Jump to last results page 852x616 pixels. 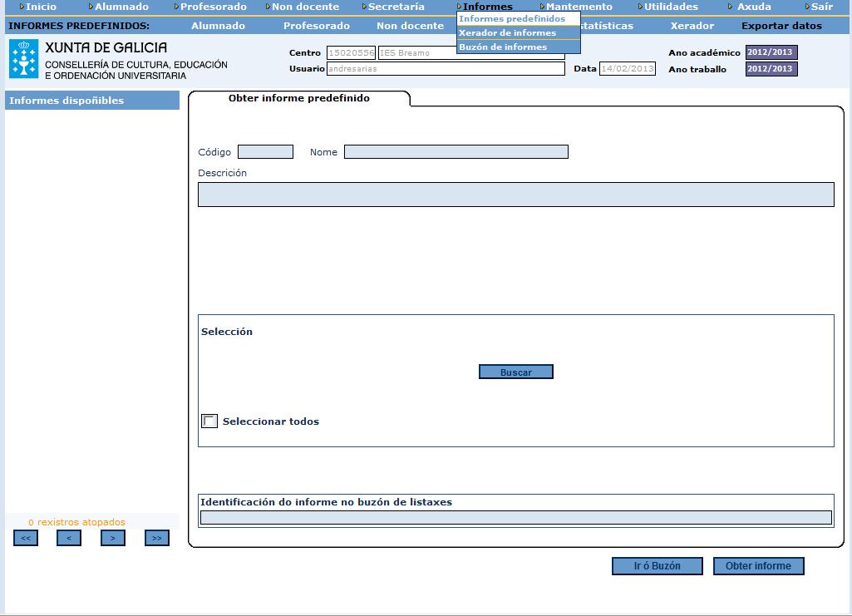coord(157,537)
